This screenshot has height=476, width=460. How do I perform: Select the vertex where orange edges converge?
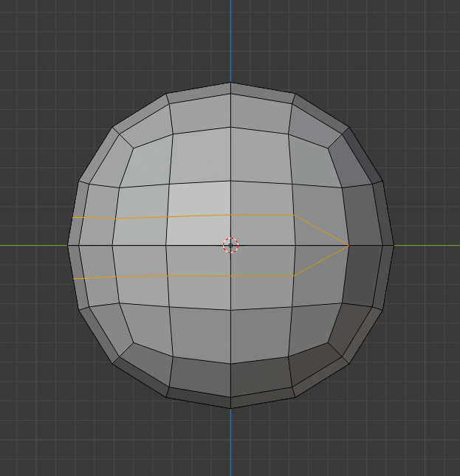coord(349,245)
